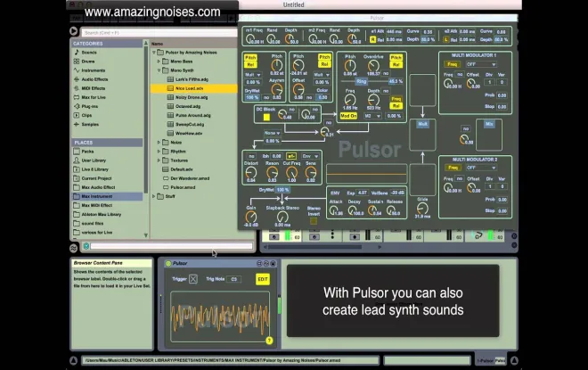This screenshot has height=370, width=588.
Task: Open the M2 dropdown beside Mod On
Action: (372, 116)
